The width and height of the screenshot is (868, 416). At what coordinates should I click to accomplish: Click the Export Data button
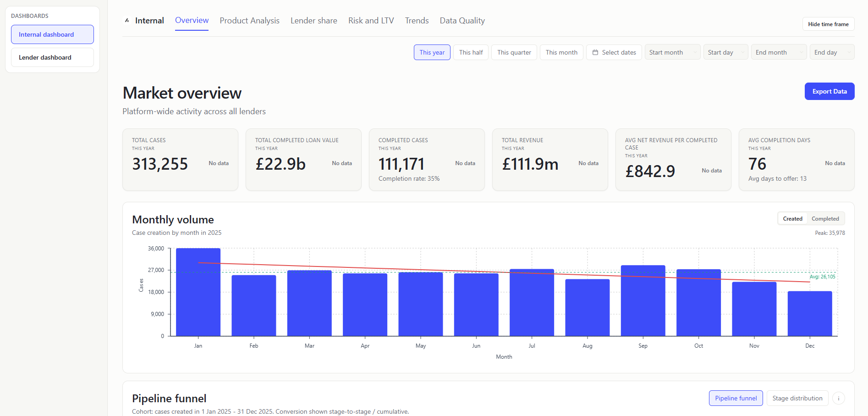[x=829, y=91]
